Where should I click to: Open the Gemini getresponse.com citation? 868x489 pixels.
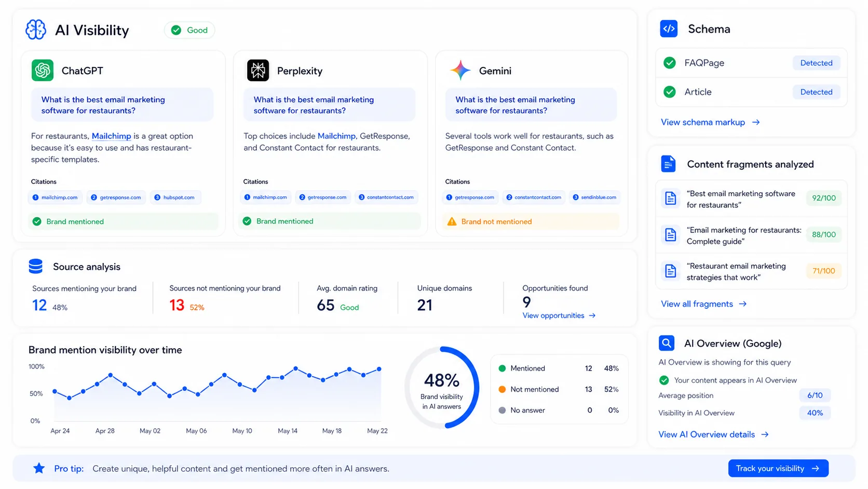(470, 197)
